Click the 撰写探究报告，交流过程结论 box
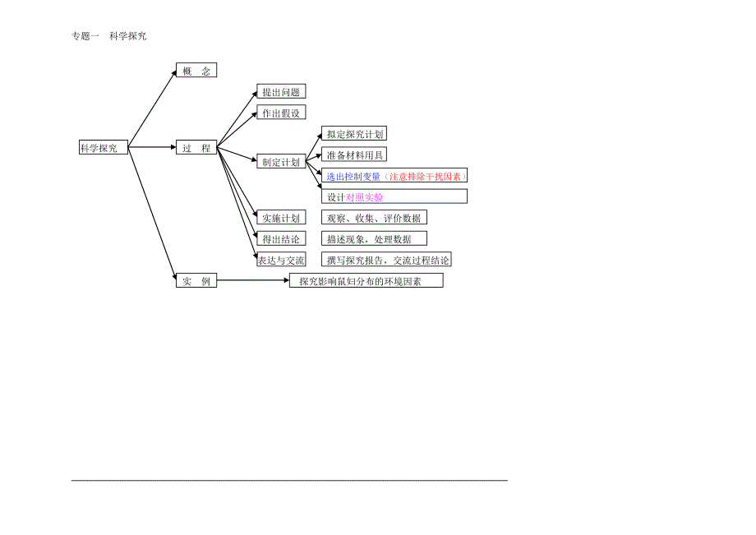Image resolution: width=756 pixels, height=535 pixels. click(x=387, y=260)
